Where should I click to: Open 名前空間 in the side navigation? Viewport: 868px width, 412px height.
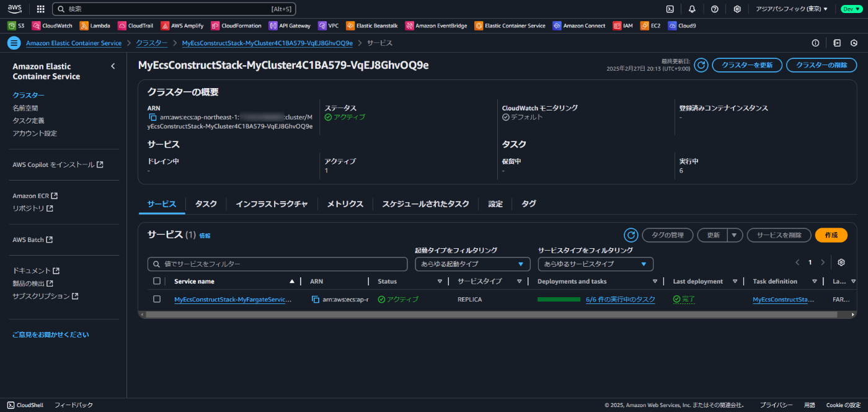coord(25,108)
